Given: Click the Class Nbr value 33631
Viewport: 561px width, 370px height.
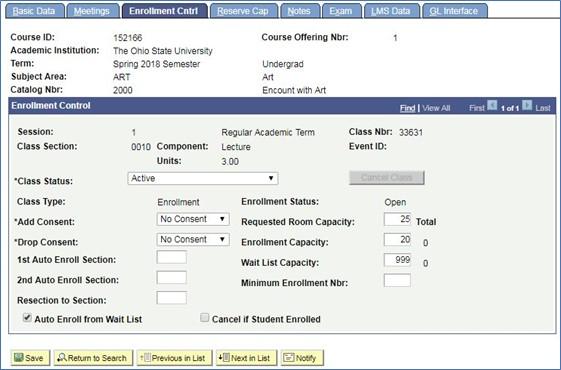Looking at the screenshot, I should pos(411,132).
